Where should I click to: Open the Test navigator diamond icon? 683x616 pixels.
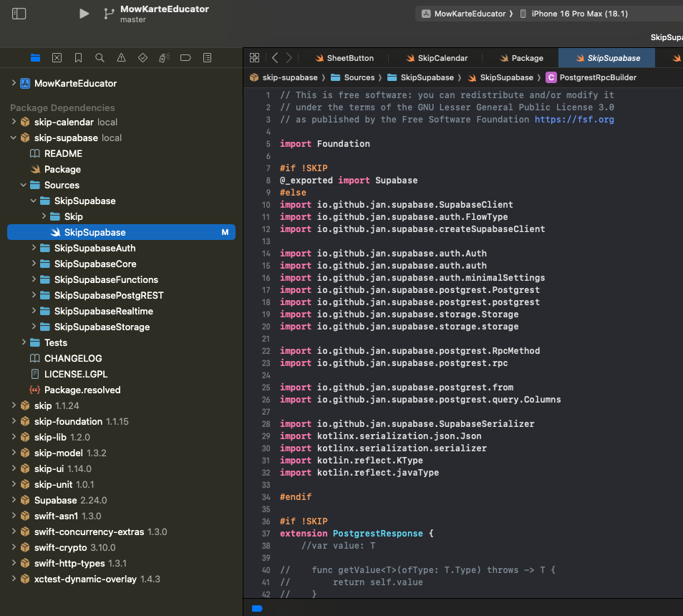142,58
